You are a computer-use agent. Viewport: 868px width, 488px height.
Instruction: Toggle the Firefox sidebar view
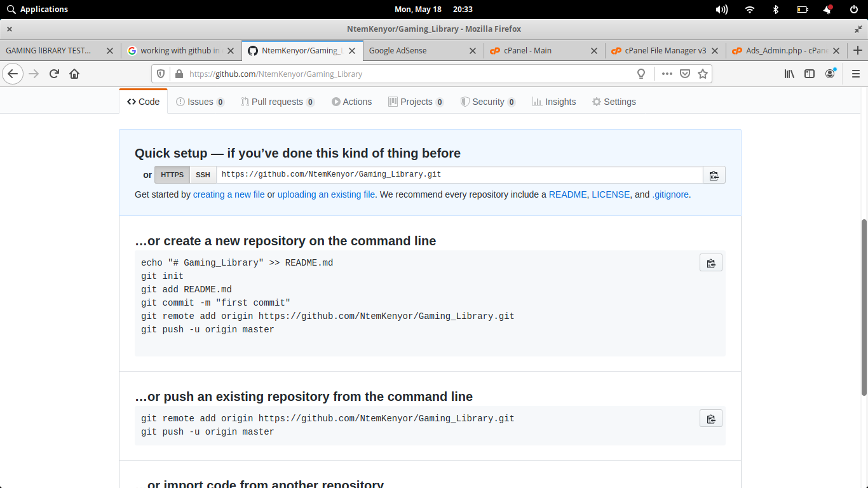(810, 74)
